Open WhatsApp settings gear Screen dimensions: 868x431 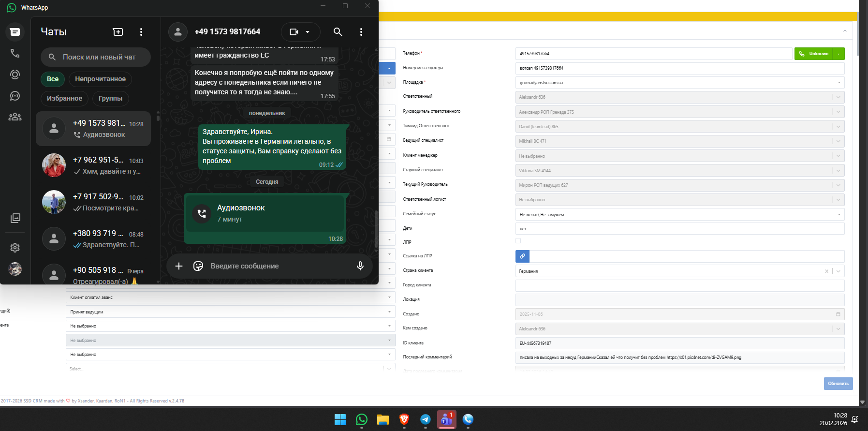click(15, 248)
